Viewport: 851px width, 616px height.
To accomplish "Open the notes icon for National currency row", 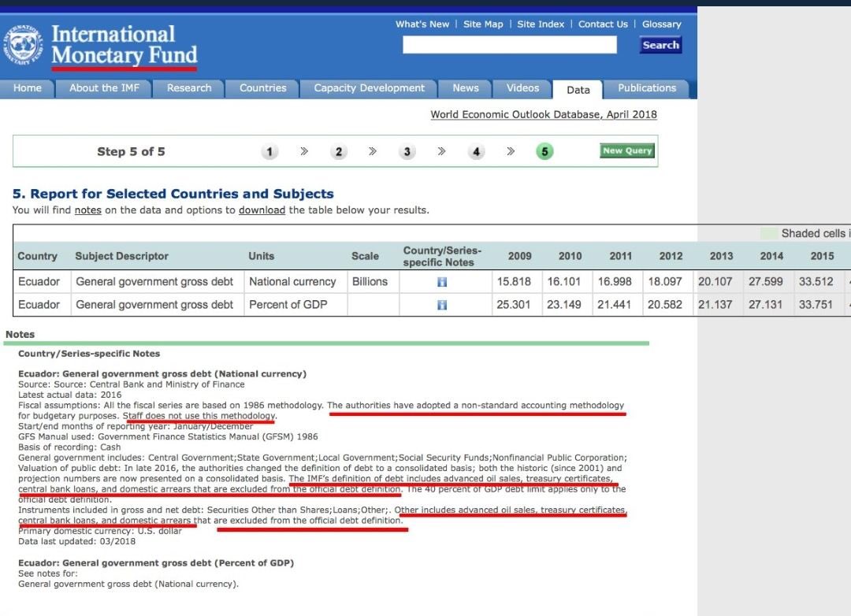I will pos(442,282).
